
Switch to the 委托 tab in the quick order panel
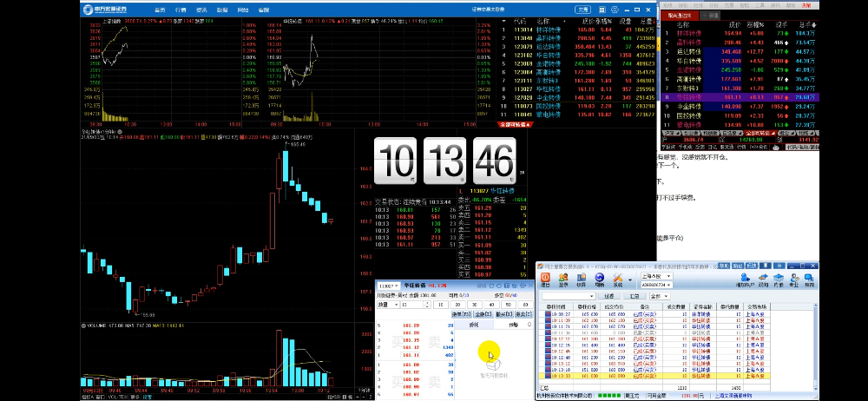tap(474, 325)
